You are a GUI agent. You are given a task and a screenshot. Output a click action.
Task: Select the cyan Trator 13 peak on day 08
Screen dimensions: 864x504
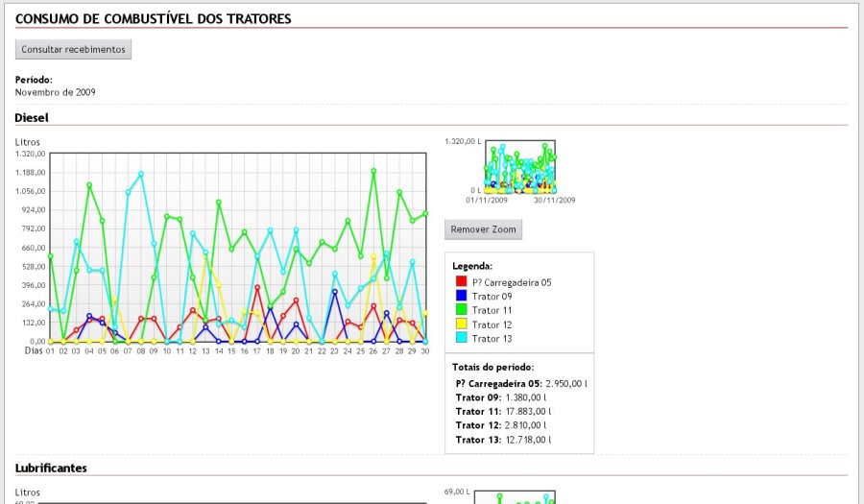pos(141,175)
